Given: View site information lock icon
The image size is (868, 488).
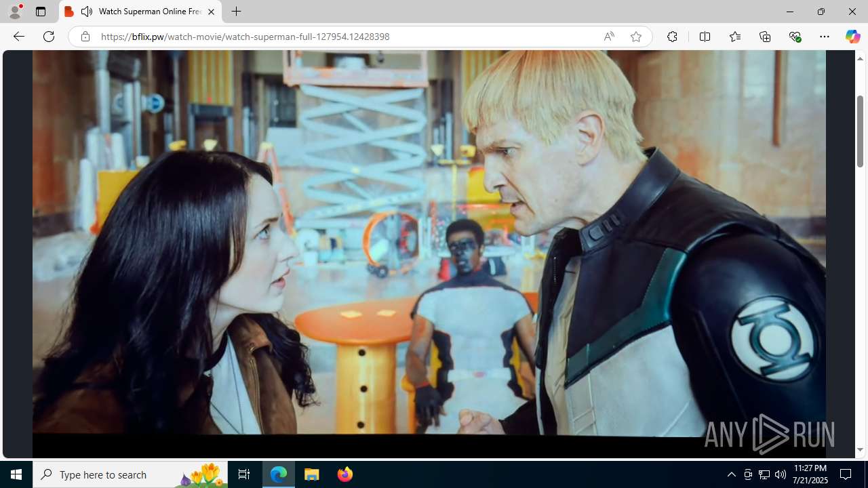Looking at the screenshot, I should [x=85, y=37].
